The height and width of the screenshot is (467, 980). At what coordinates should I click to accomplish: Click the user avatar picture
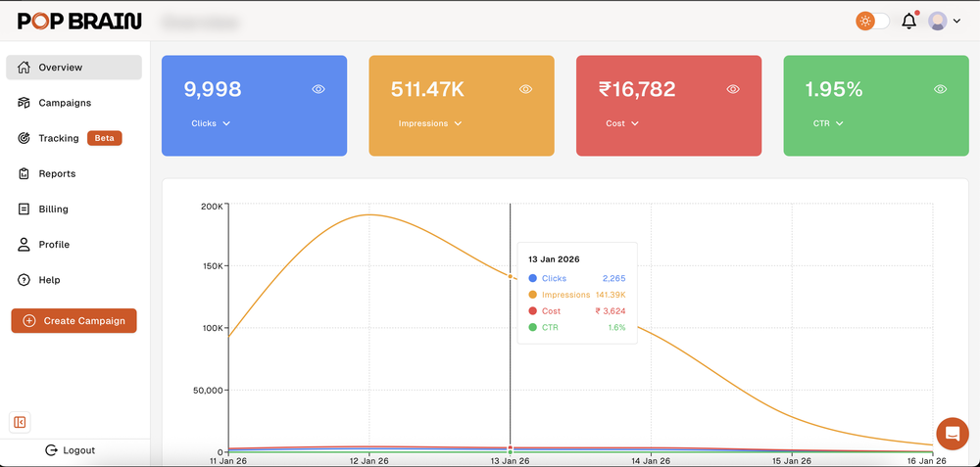click(937, 21)
